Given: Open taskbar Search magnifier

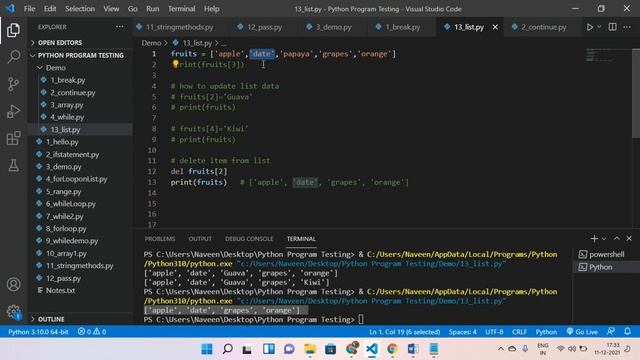Looking at the screenshot, I should (227, 349).
